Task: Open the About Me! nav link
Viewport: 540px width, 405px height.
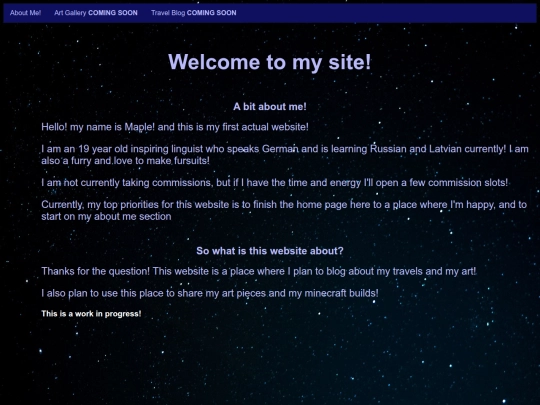Action: pyautogui.click(x=25, y=13)
